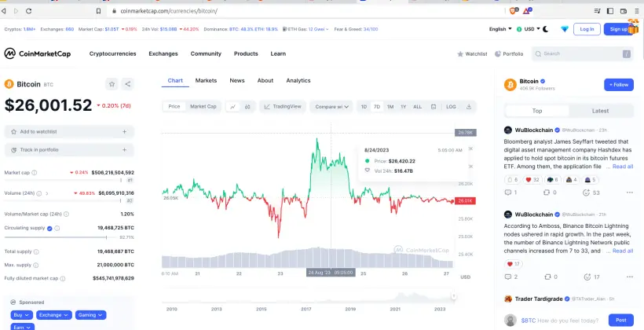Repost first WuBlockchain post
The width and height of the screenshot is (644, 330).
click(550, 192)
